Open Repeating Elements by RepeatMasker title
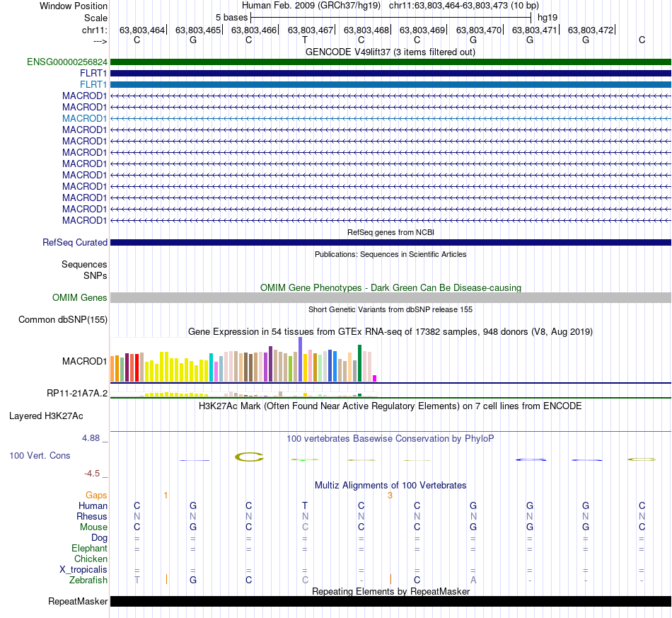 pos(391,591)
